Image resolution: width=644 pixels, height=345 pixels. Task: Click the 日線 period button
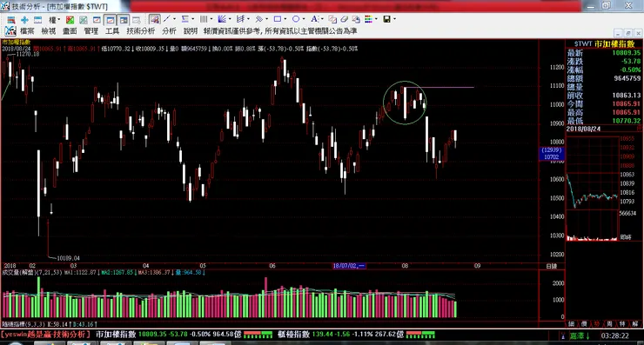tap(552, 266)
